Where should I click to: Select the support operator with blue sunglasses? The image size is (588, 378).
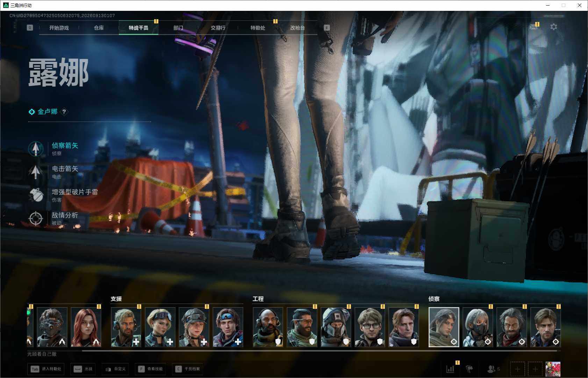(228, 327)
